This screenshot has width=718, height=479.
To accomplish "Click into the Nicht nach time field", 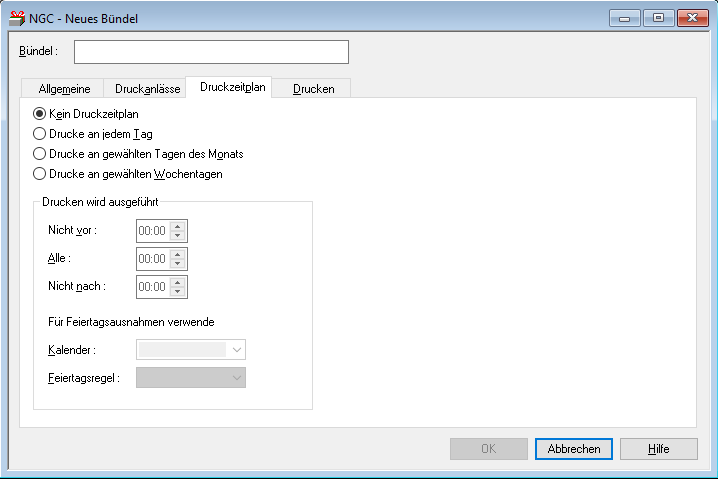I will [152, 287].
